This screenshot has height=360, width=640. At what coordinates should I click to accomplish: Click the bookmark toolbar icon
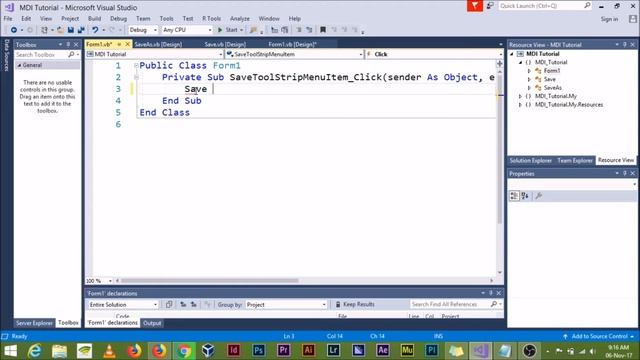point(322,30)
